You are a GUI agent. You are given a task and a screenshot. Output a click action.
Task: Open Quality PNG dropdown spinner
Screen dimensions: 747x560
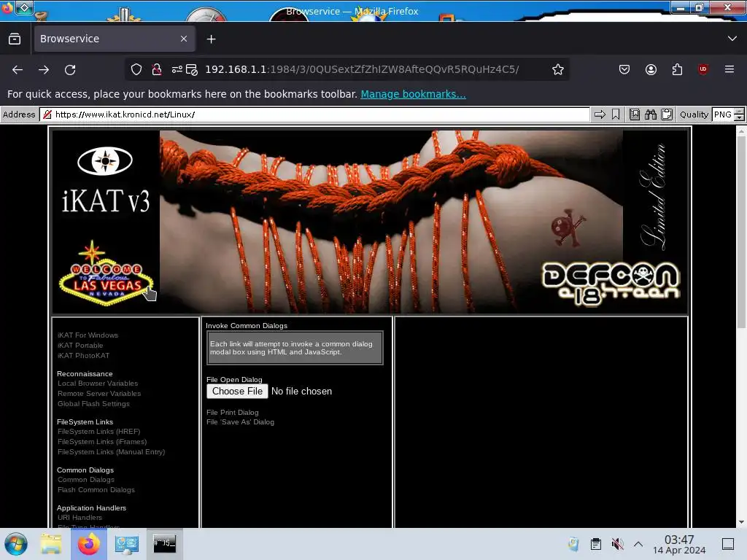tap(739, 114)
